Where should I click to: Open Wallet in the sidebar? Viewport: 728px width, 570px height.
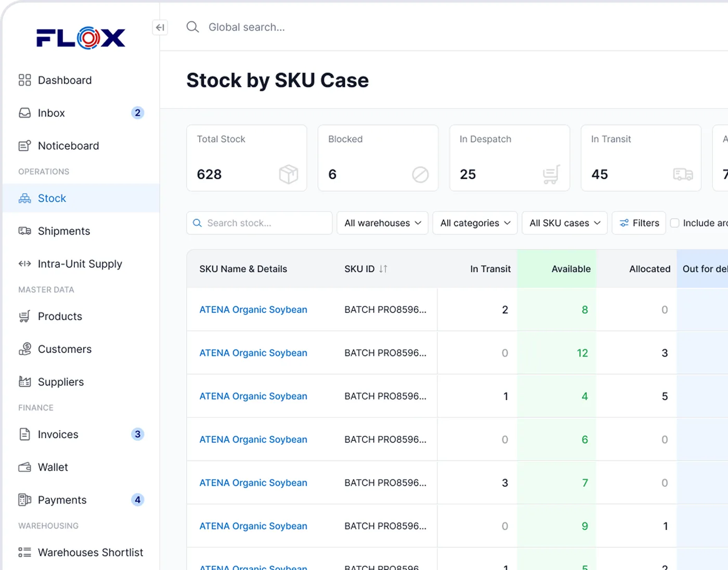point(81,467)
